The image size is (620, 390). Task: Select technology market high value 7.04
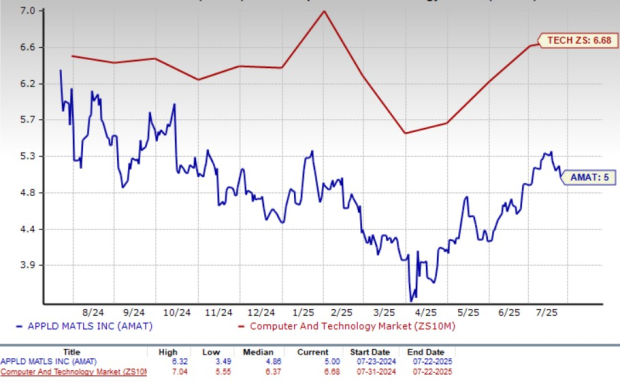tap(180, 372)
